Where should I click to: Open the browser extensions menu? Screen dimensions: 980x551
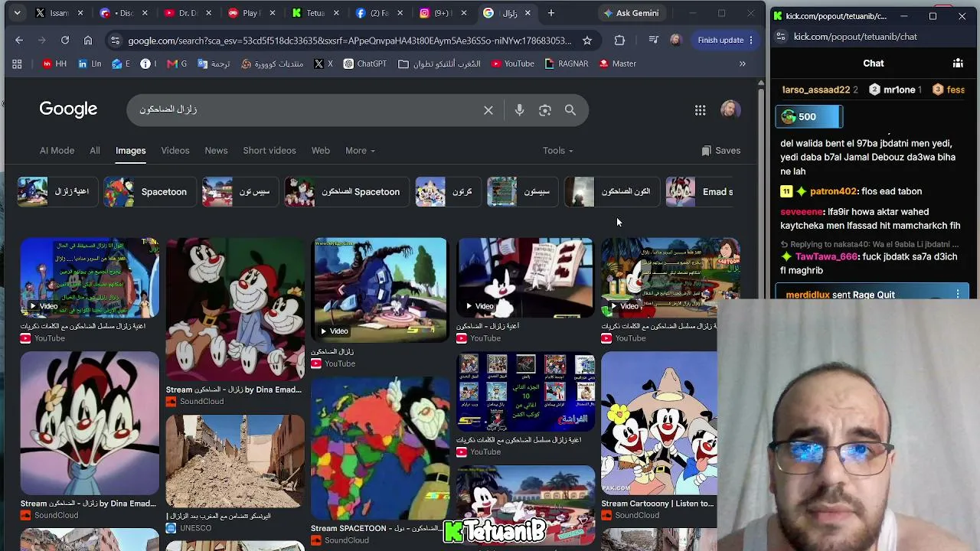[619, 40]
